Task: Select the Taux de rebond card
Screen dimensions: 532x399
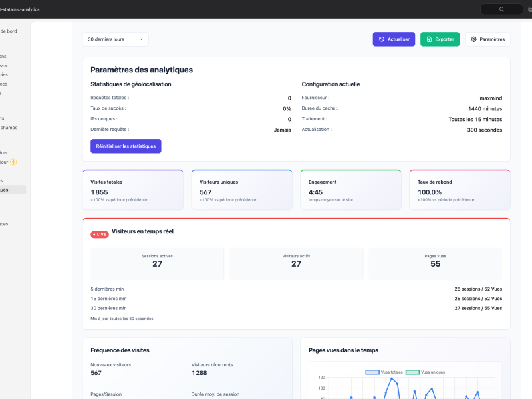Action: coord(460,190)
